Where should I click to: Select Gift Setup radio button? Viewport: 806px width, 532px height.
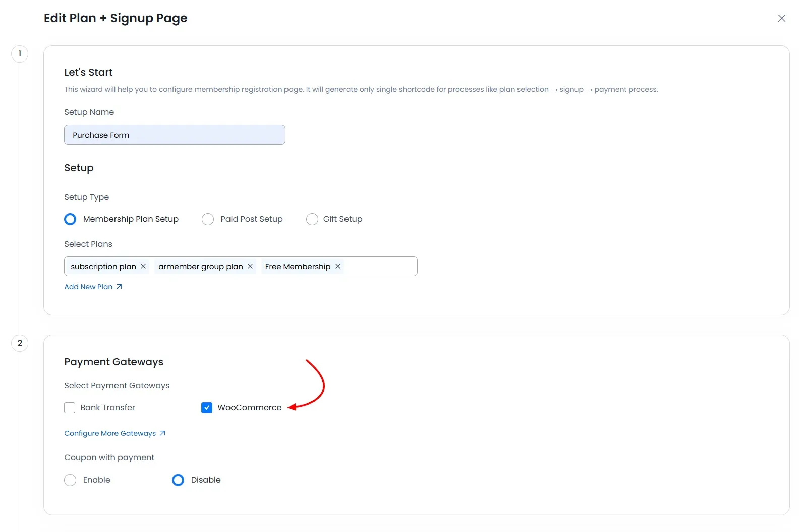tap(312, 219)
